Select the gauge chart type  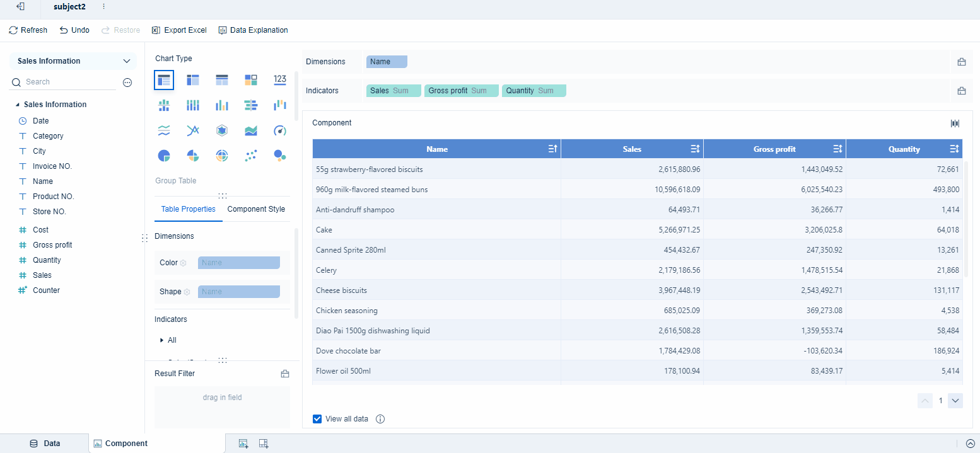[x=279, y=130]
